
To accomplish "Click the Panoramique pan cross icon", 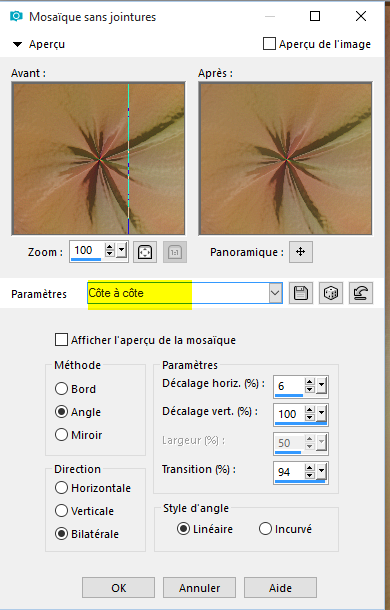I will tap(301, 252).
